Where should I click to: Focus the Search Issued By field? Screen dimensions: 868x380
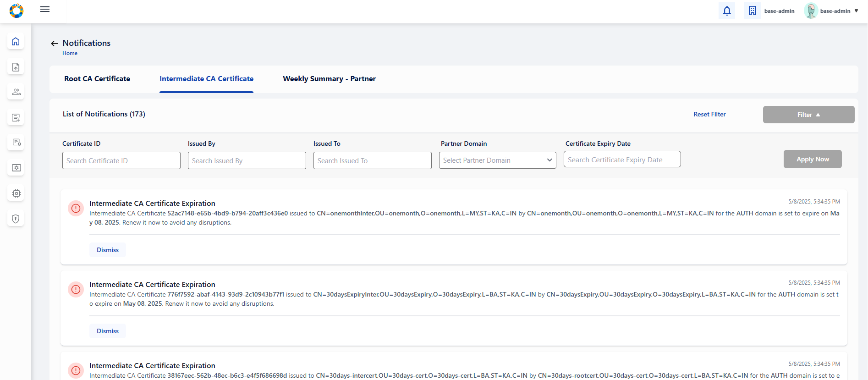(247, 160)
